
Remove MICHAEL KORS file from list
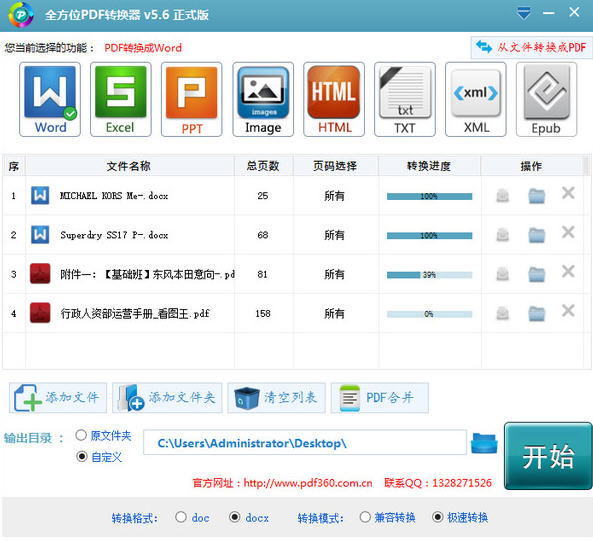(568, 193)
